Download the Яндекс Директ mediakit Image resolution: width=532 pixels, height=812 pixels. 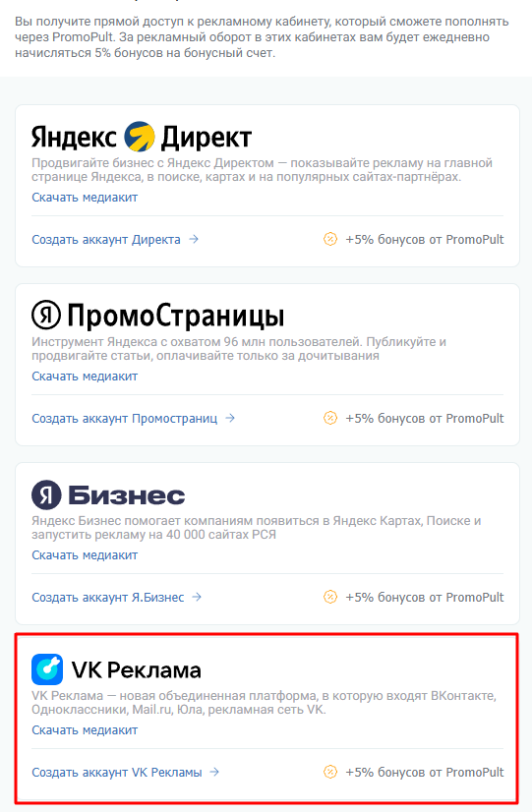pyautogui.click(x=85, y=198)
